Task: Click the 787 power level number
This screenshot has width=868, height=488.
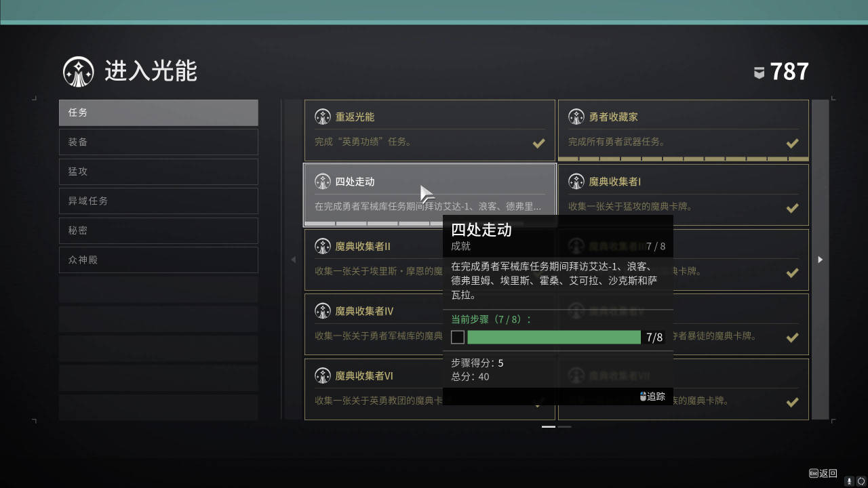Action: (789, 72)
